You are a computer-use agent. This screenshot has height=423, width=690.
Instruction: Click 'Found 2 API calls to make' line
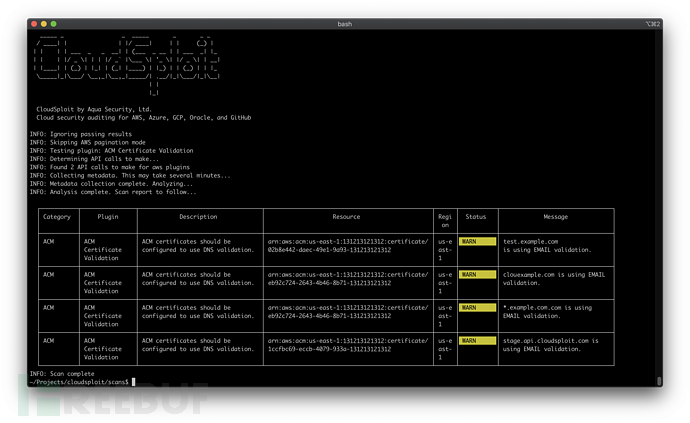click(x=110, y=167)
